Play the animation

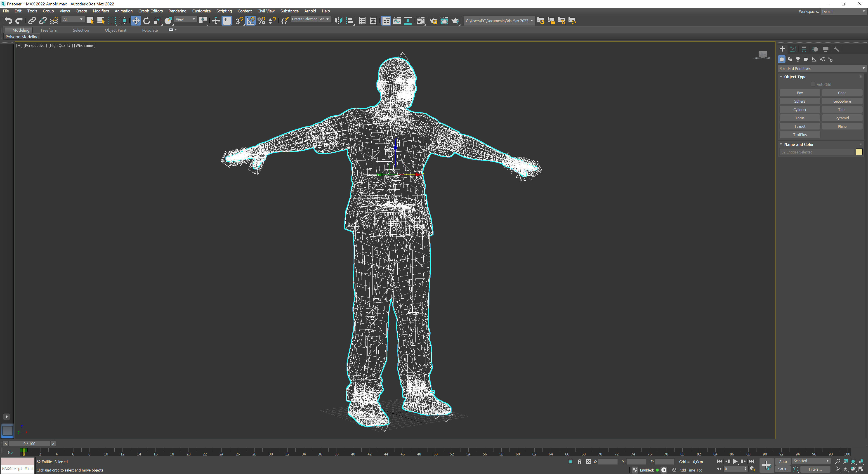point(735,462)
